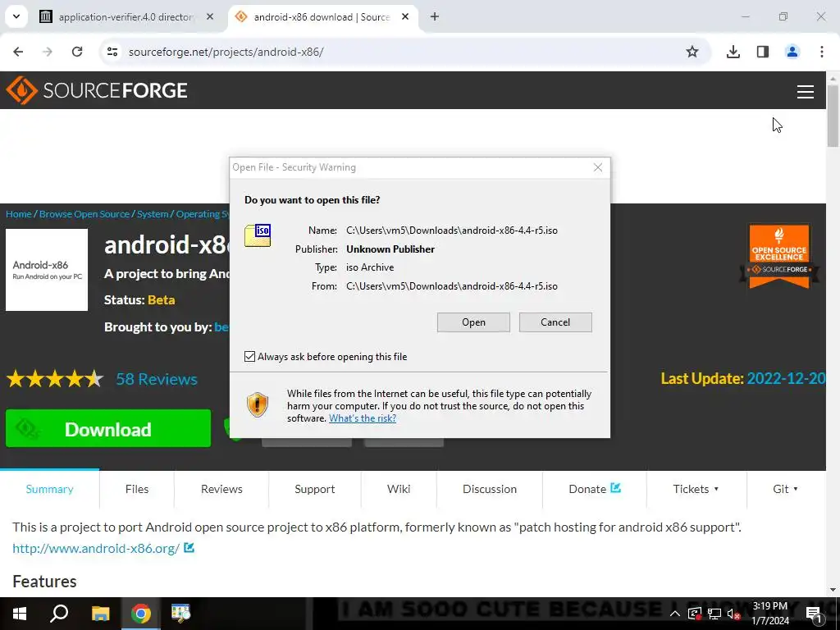
Task: Open control panel app in taskbar
Action: pyautogui.click(x=181, y=614)
